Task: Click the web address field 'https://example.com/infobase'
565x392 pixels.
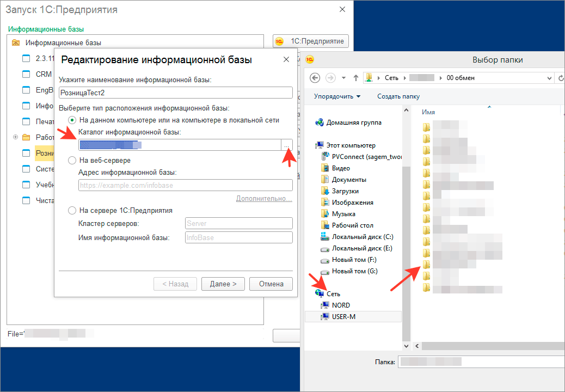Action: [185, 185]
